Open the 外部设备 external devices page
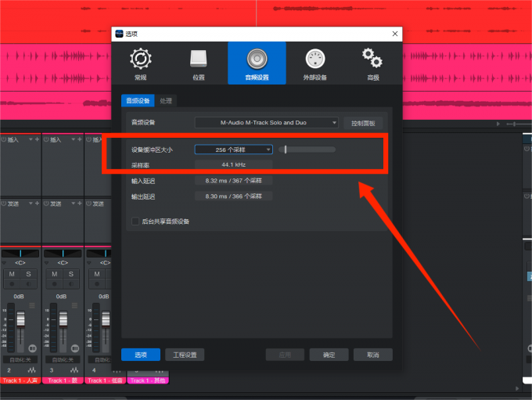The width and height of the screenshot is (532, 400). (x=315, y=64)
